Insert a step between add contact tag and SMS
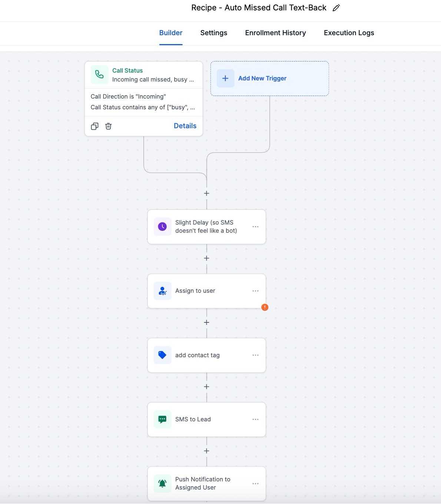This screenshot has height=504, width=441. tap(206, 387)
